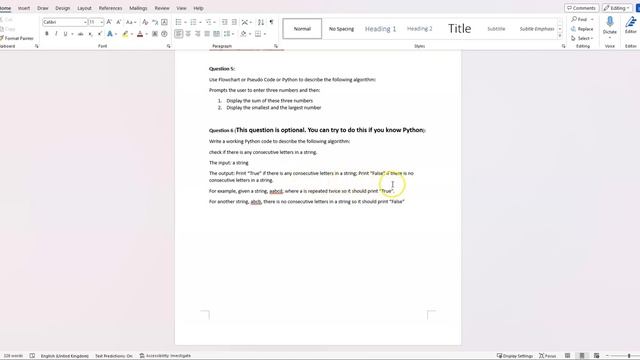Viewport: 640px width, 360px height.
Task: Click Replace in Editing group
Action: click(x=582, y=29)
